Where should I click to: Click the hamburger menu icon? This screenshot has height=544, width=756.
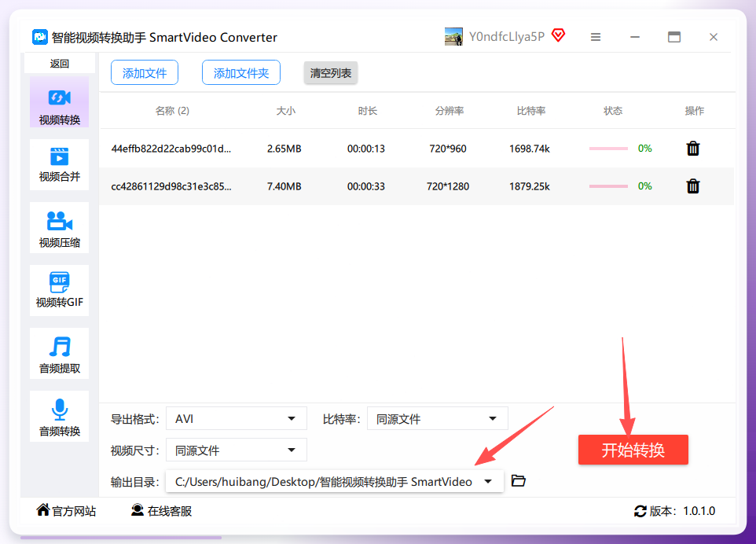[x=596, y=37]
